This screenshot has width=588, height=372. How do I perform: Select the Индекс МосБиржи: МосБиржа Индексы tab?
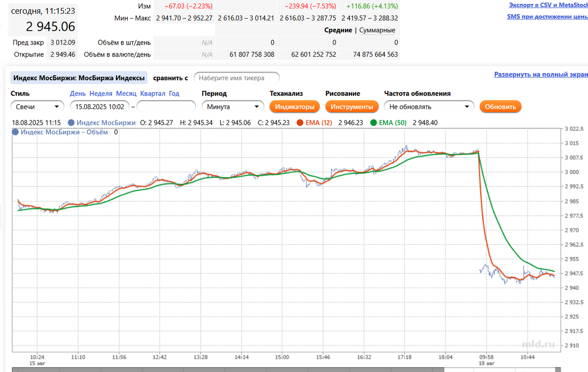[79, 78]
